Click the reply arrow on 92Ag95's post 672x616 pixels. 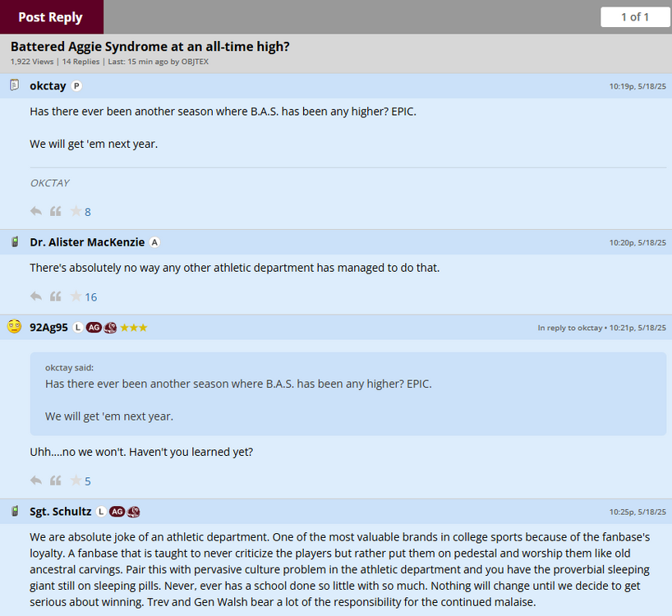36,480
